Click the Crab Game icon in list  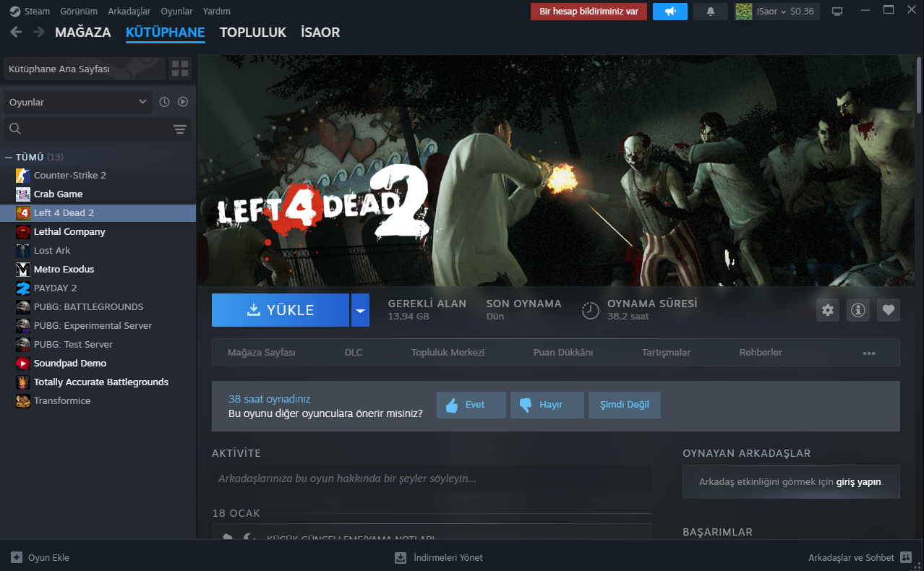[23, 194]
